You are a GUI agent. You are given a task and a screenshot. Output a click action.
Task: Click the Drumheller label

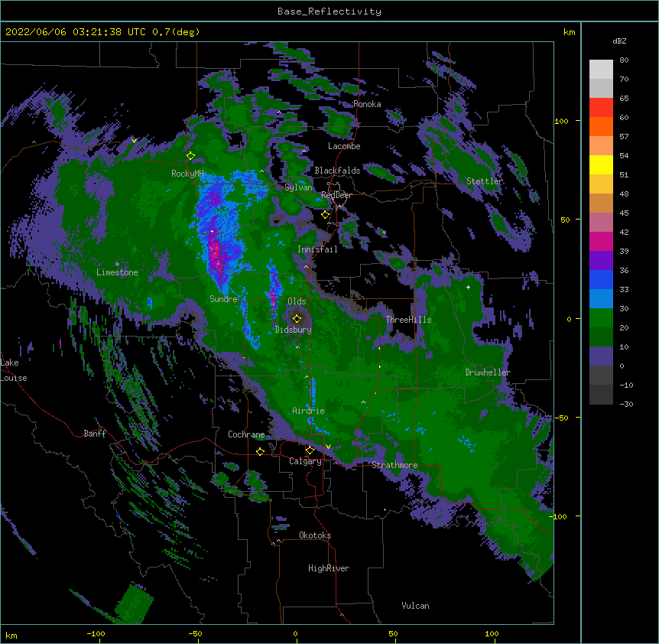coord(488,372)
